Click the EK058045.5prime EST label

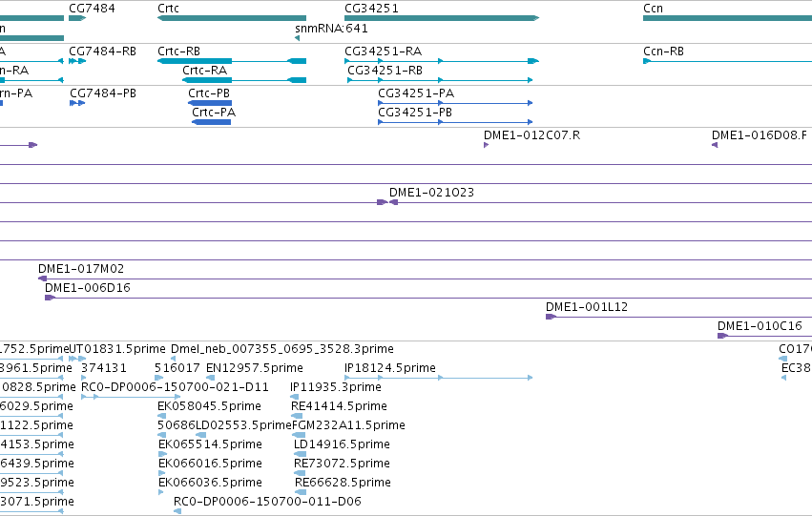point(209,406)
